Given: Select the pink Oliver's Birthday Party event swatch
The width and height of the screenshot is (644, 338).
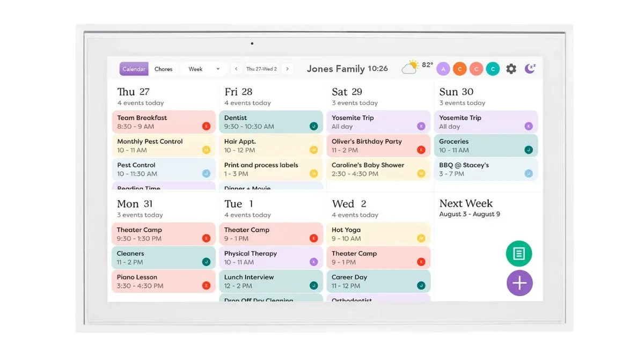Looking at the screenshot, I should [378, 145].
